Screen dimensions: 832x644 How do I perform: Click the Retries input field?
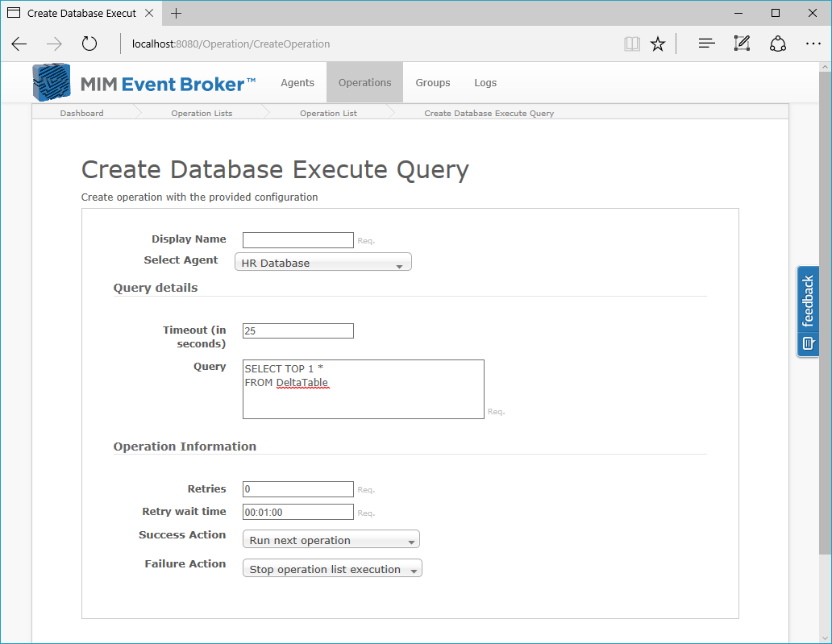click(x=298, y=489)
